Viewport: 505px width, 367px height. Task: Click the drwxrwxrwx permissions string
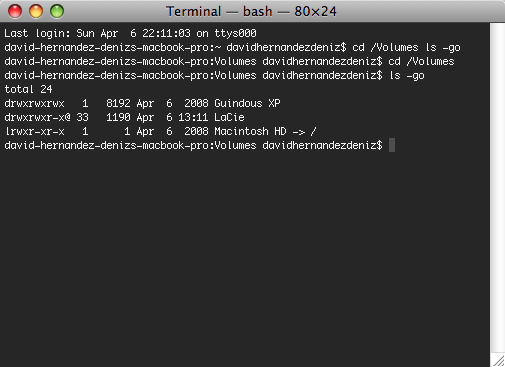click(x=34, y=103)
